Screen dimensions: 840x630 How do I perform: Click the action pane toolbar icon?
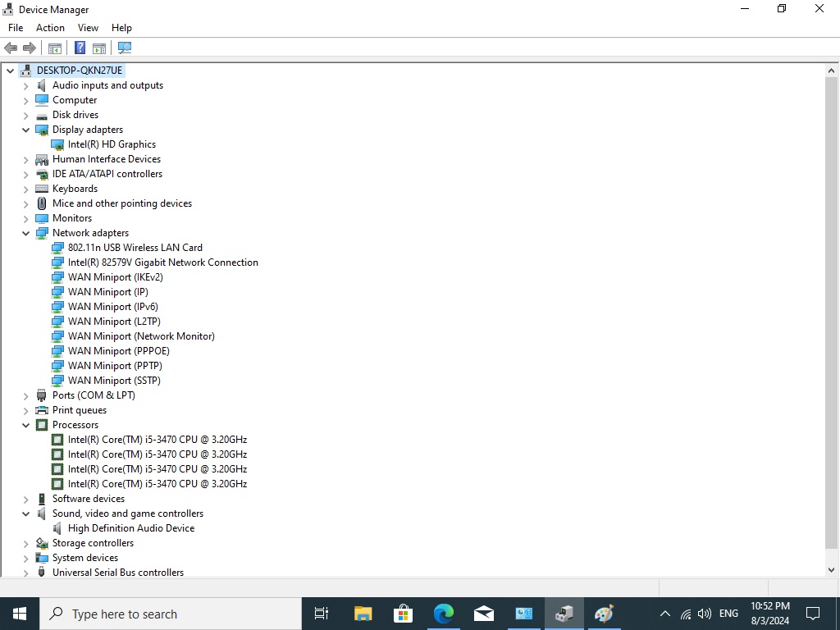click(99, 48)
